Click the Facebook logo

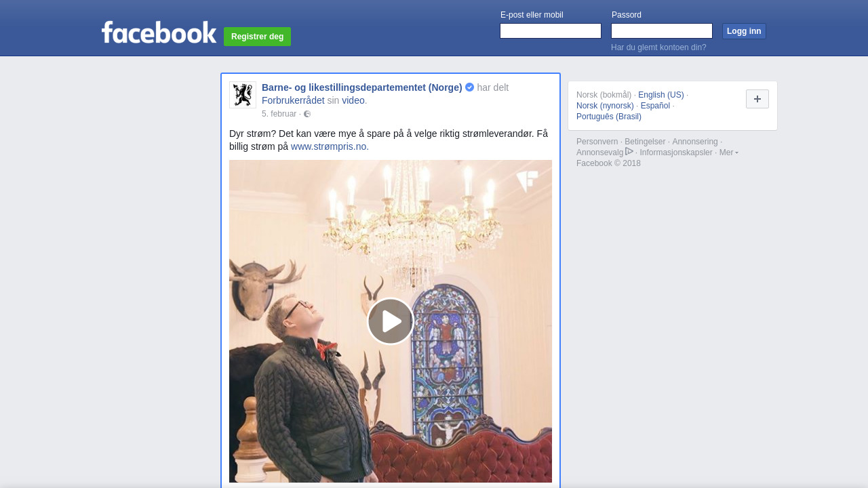[x=159, y=33]
